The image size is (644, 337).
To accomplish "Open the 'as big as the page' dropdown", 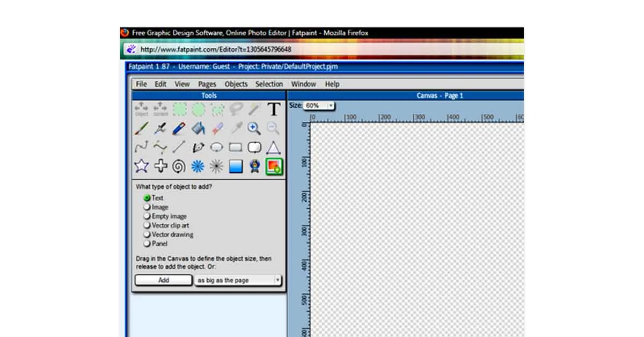I will point(278,280).
